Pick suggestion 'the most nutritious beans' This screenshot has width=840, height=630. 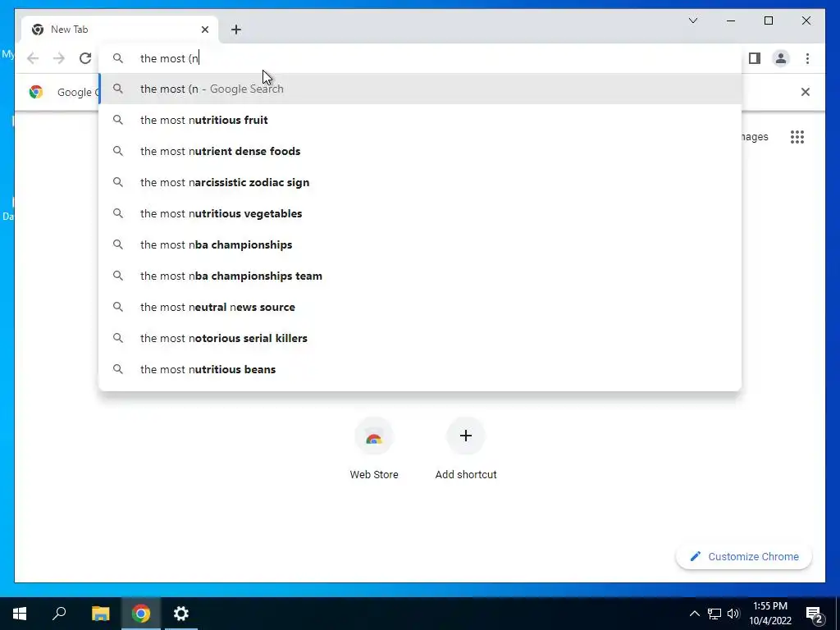[x=421, y=369]
